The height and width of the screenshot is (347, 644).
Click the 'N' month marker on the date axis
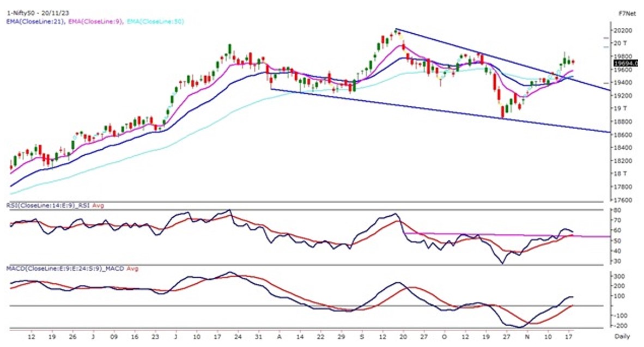(x=527, y=337)
